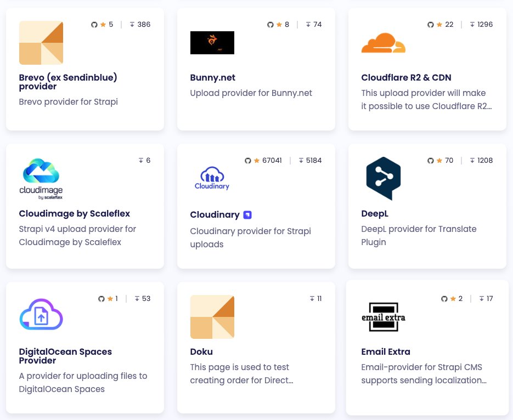Click the 70 stars count on DeepL
The height and width of the screenshot is (420, 513).
click(449, 161)
